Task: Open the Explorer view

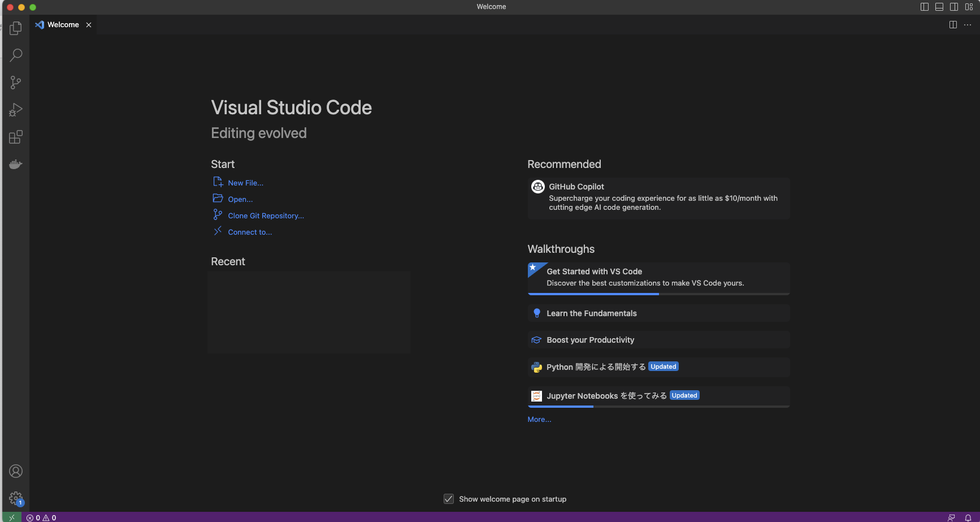Action: point(15,28)
